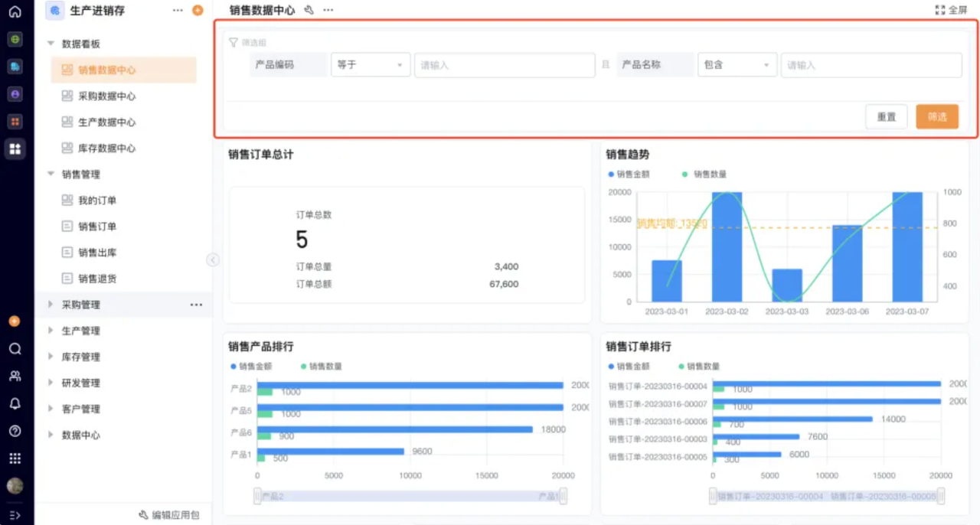Image resolution: width=980 pixels, height=525 pixels.
Task: Click the orange plus button beside 生产进销存
Action: click(x=198, y=11)
